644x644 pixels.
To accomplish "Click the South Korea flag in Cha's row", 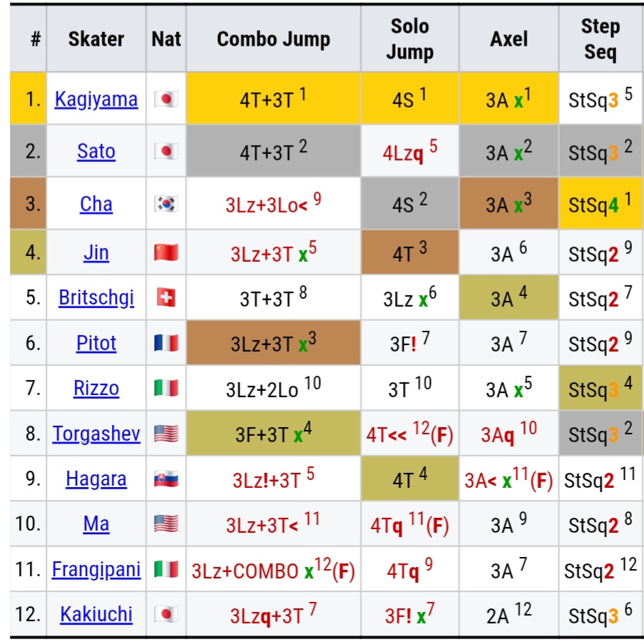I will [x=166, y=204].
